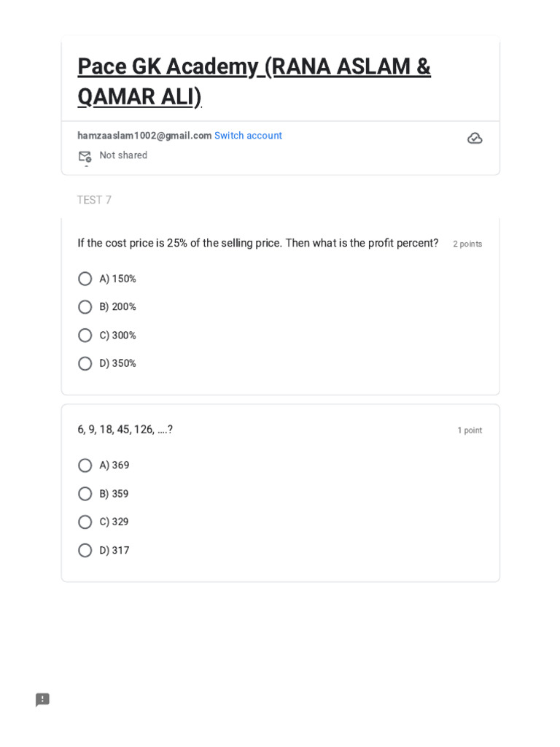The width and height of the screenshot is (560, 747).
Task: Click the TEST 7 section heading
Action: 95,200
